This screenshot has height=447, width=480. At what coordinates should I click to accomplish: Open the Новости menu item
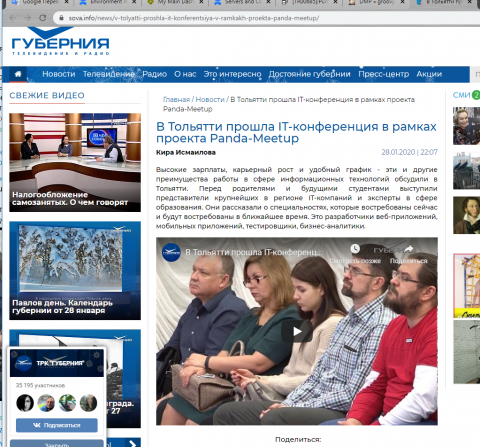59,74
